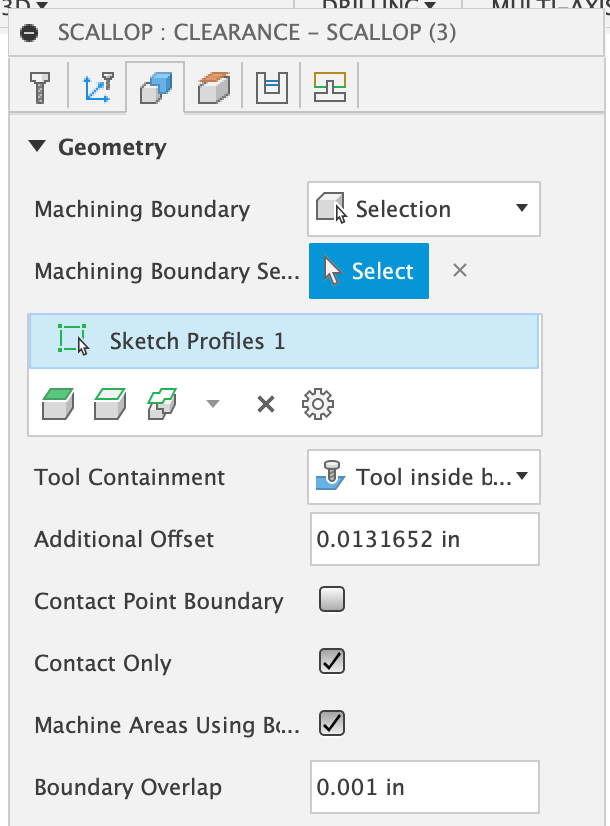Enable the Contact Point Boundary checkbox
Image resolution: width=610 pixels, height=826 pixels.
pos(331,600)
